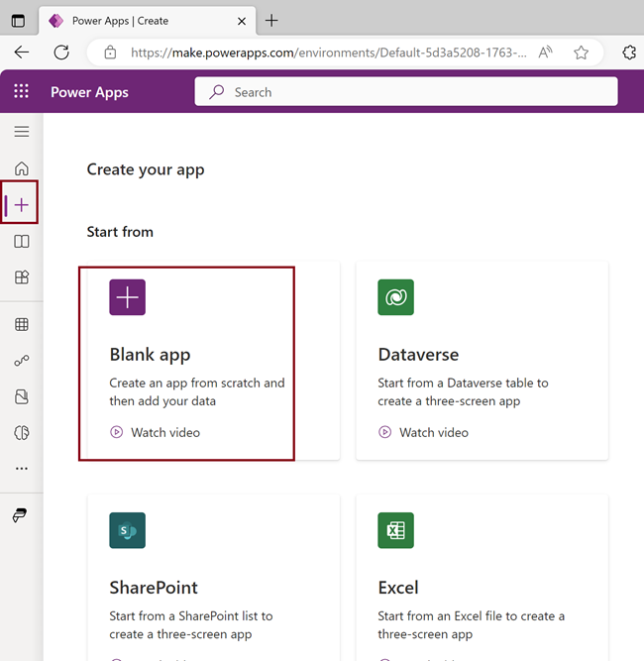Image resolution: width=644 pixels, height=661 pixels.
Task: Open the Solutions icon in sidebar
Action: (x=22, y=396)
